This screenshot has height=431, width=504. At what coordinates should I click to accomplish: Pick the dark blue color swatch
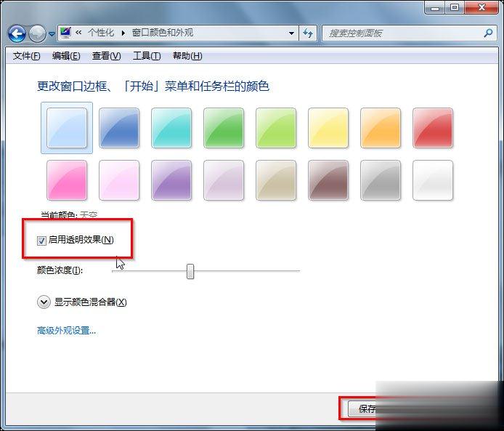(119, 128)
